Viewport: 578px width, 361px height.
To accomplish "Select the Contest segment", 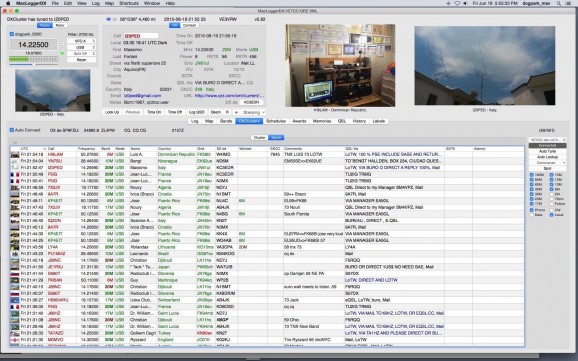I will coord(189,25).
